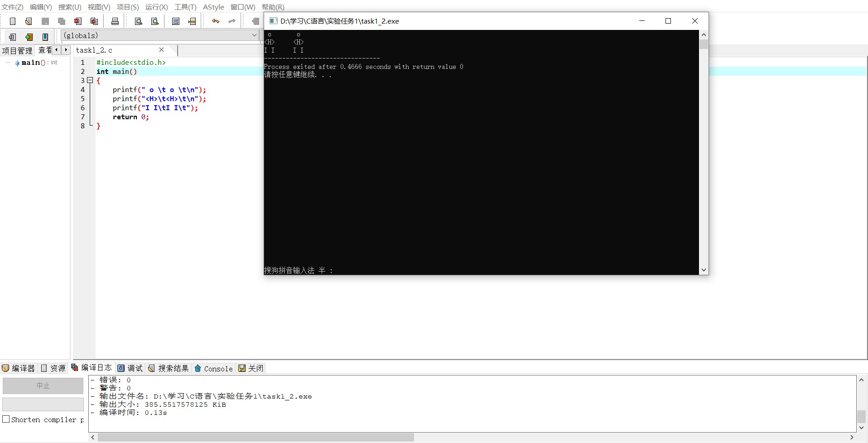Open the 工具(T) menu

point(185,7)
